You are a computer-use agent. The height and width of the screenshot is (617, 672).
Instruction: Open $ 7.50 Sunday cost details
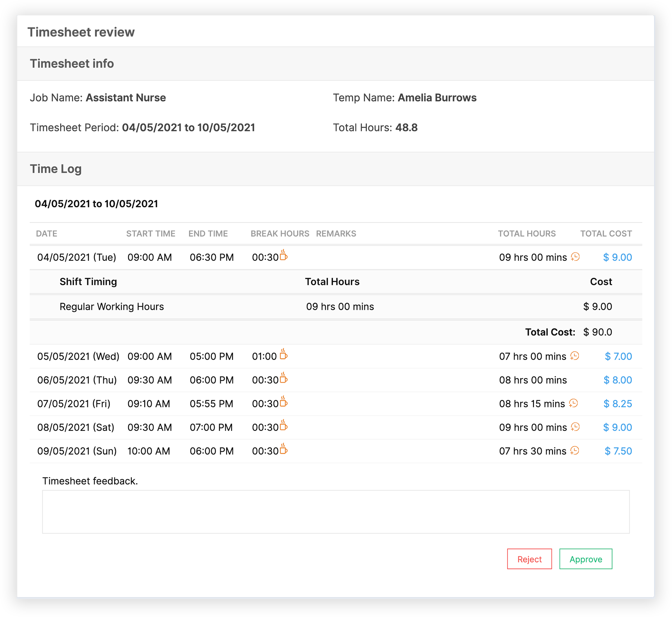click(x=618, y=451)
